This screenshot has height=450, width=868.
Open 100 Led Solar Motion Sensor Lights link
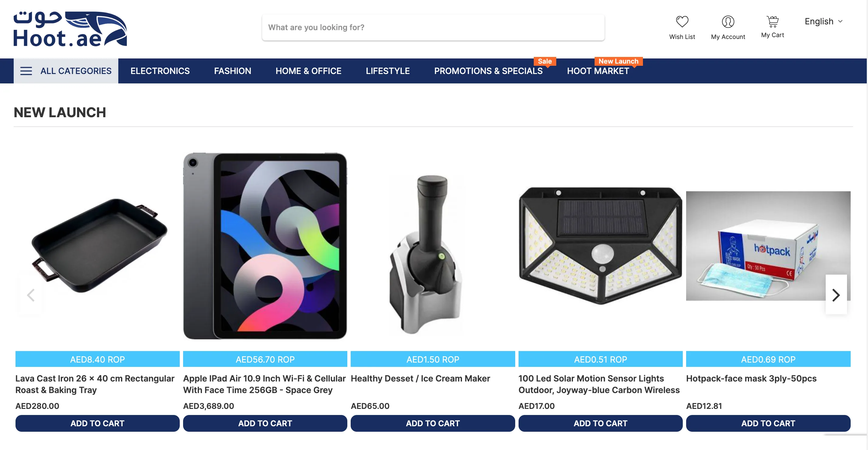599,384
